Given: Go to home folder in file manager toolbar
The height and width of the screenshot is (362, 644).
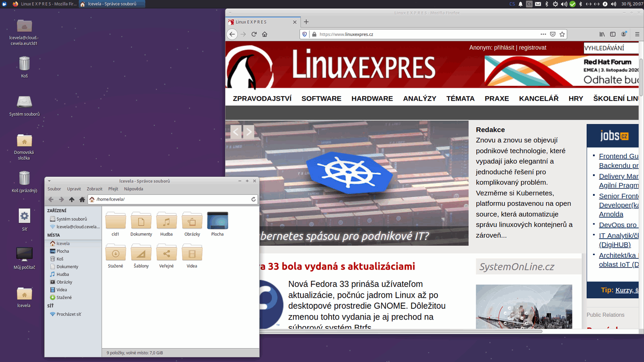Looking at the screenshot, I should pyautogui.click(x=82, y=199).
